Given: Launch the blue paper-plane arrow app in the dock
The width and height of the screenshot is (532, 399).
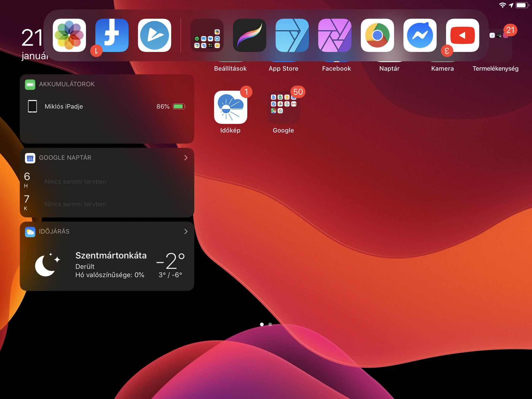Looking at the screenshot, I should tap(154, 35).
